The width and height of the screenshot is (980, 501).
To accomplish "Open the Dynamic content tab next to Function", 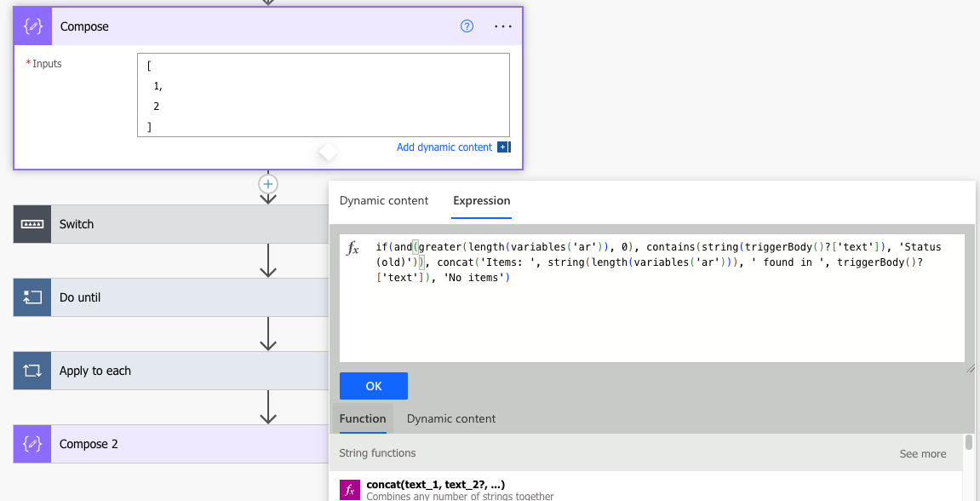I will [x=451, y=418].
